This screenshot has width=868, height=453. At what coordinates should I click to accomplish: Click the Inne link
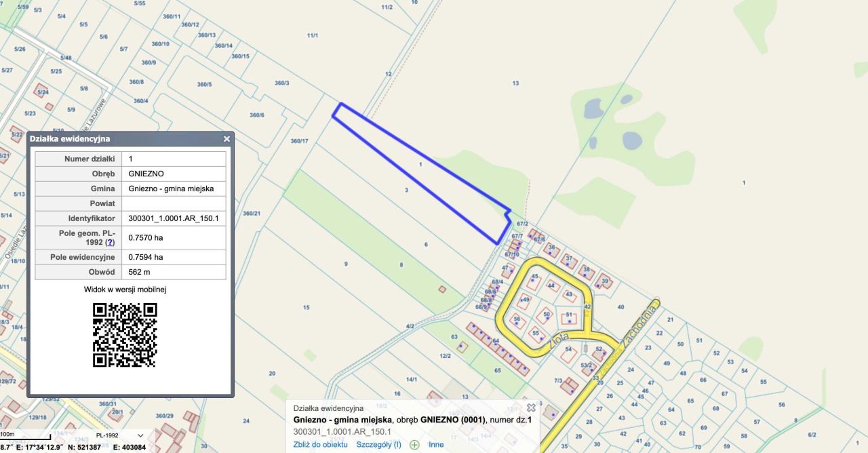[x=436, y=445]
